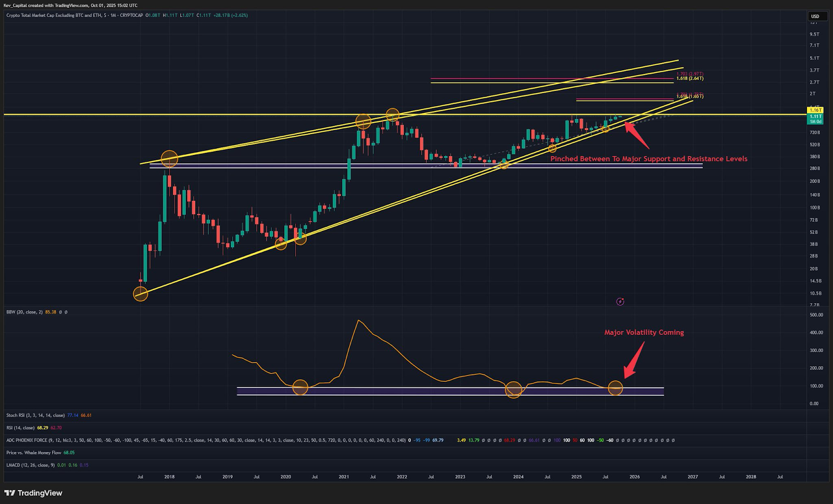This screenshot has height=504, width=833.
Task: Click the purple lightning bolt event icon
Action: pos(620,302)
